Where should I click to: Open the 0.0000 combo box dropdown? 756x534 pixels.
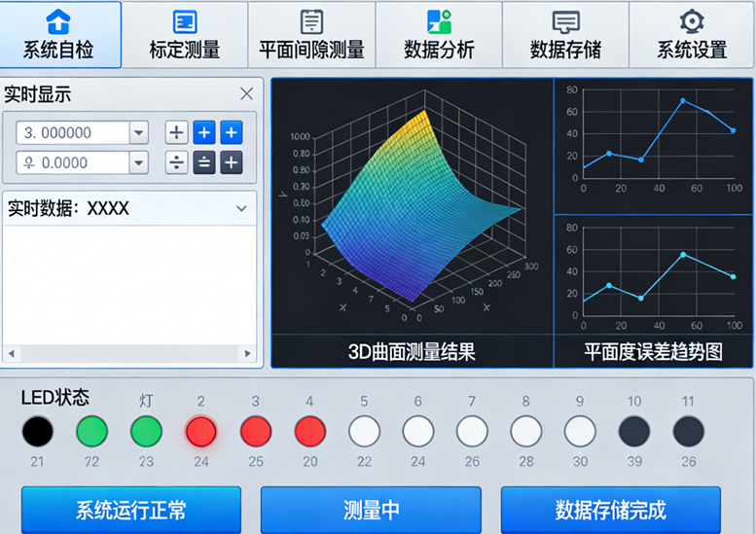(x=138, y=162)
